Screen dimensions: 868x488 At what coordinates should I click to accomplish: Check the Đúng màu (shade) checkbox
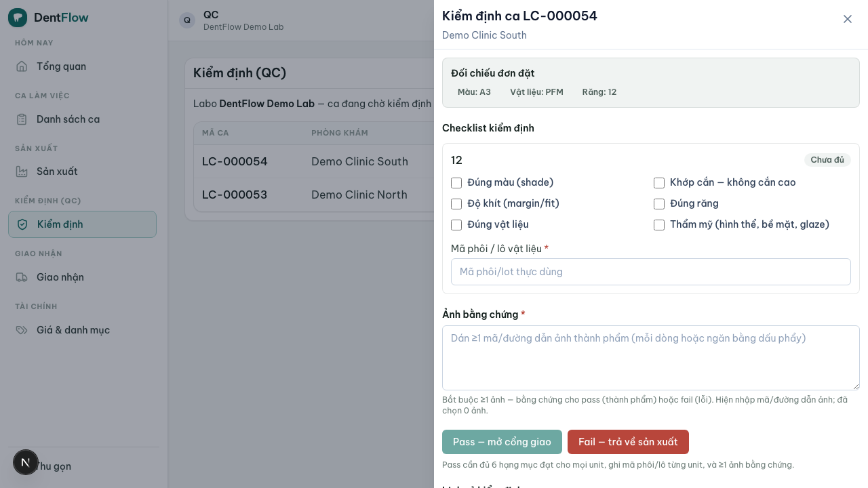pyautogui.click(x=456, y=183)
